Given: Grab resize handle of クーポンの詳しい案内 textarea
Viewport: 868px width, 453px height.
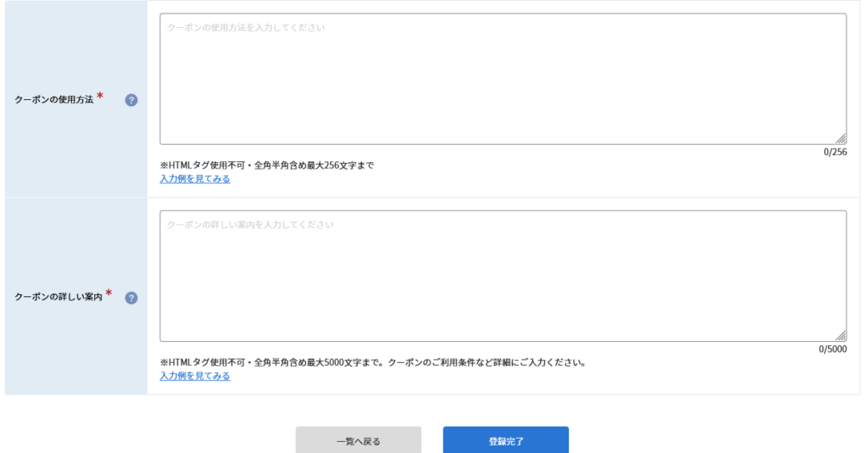Looking at the screenshot, I should click(841, 336).
